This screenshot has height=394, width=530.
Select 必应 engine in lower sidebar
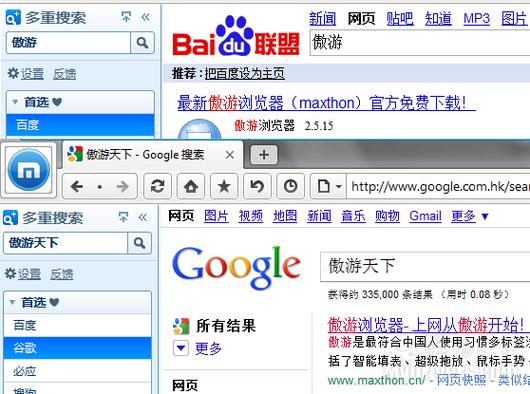[77, 371]
